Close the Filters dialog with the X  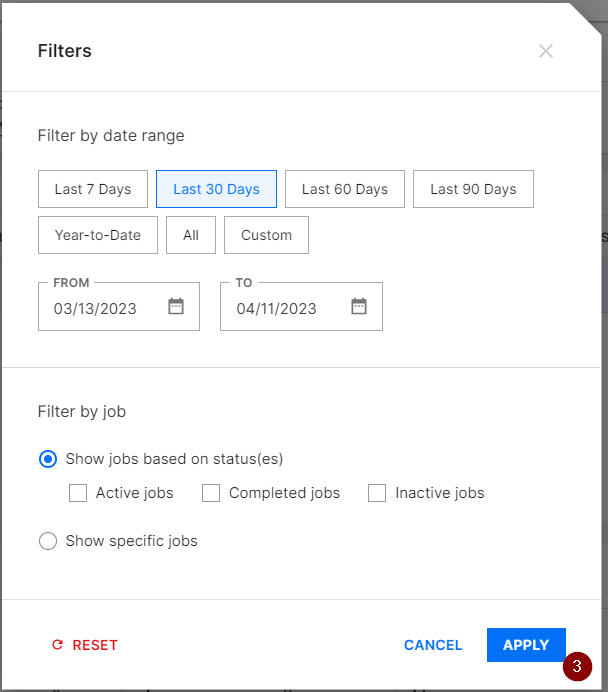click(x=545, y=51)
